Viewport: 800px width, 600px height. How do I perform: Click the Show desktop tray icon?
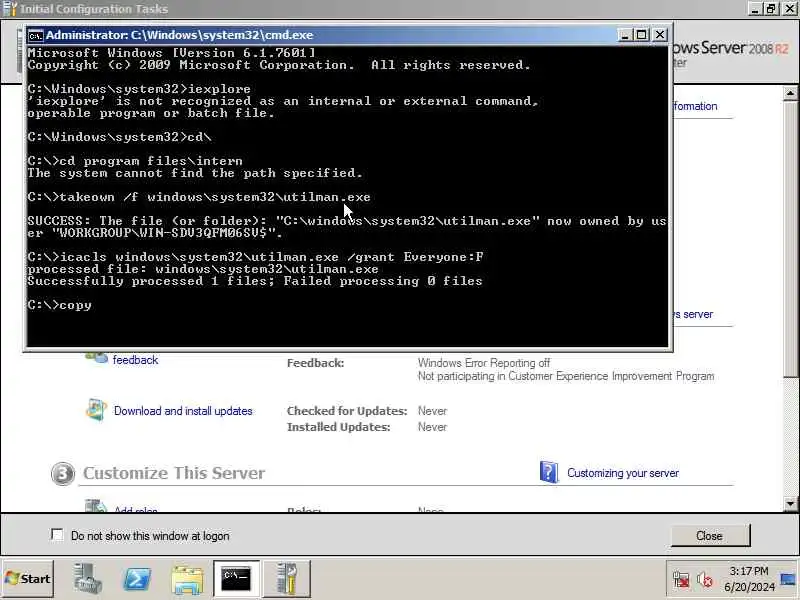click(788, 579)
